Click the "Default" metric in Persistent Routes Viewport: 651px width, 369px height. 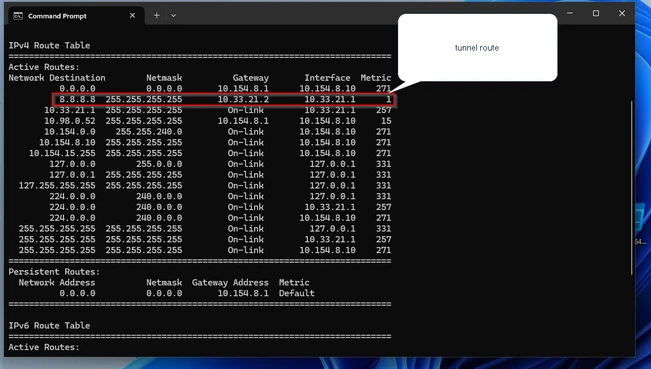[x=296, y=293]
